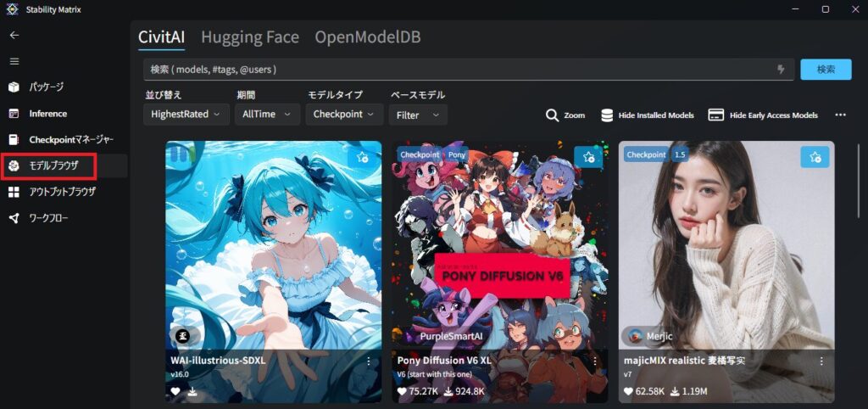Click the 検索 search button
Screen dimensions: 868x409
click(x=826, y=69)
